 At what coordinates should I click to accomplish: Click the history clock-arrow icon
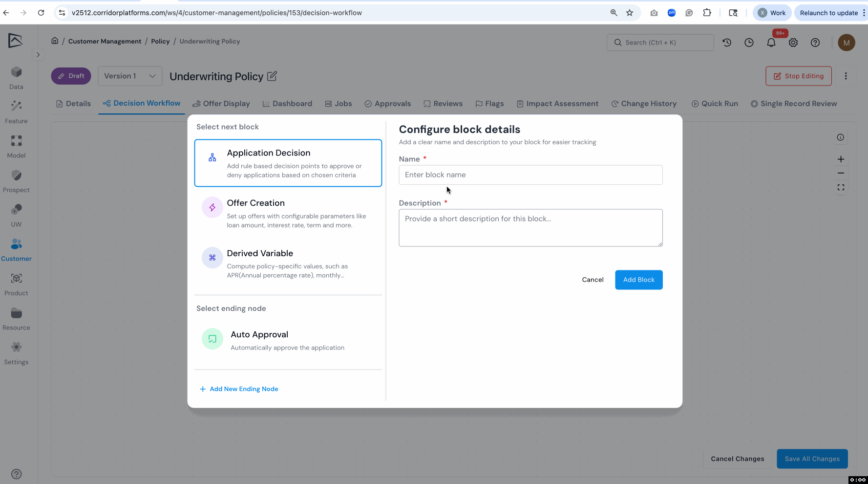pyautogui.click(x=727, y=43)
